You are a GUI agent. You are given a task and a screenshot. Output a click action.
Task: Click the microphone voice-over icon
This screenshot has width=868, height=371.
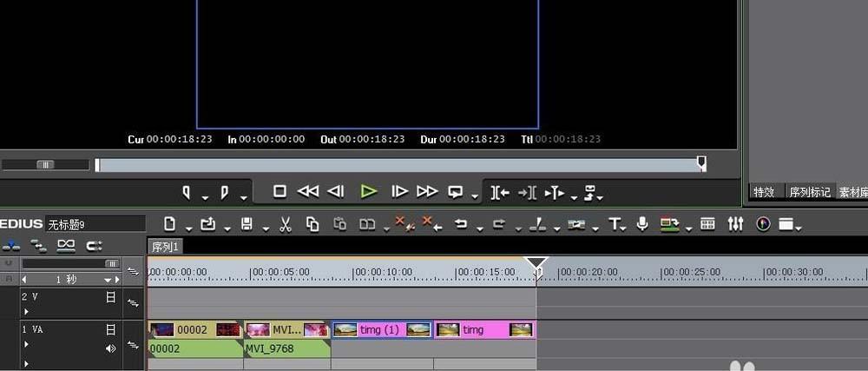point(642,224)
